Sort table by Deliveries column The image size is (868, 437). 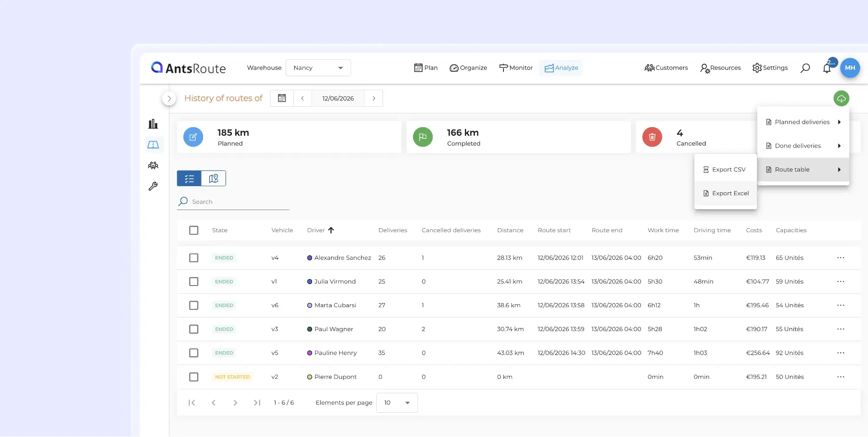coord(393,230)
